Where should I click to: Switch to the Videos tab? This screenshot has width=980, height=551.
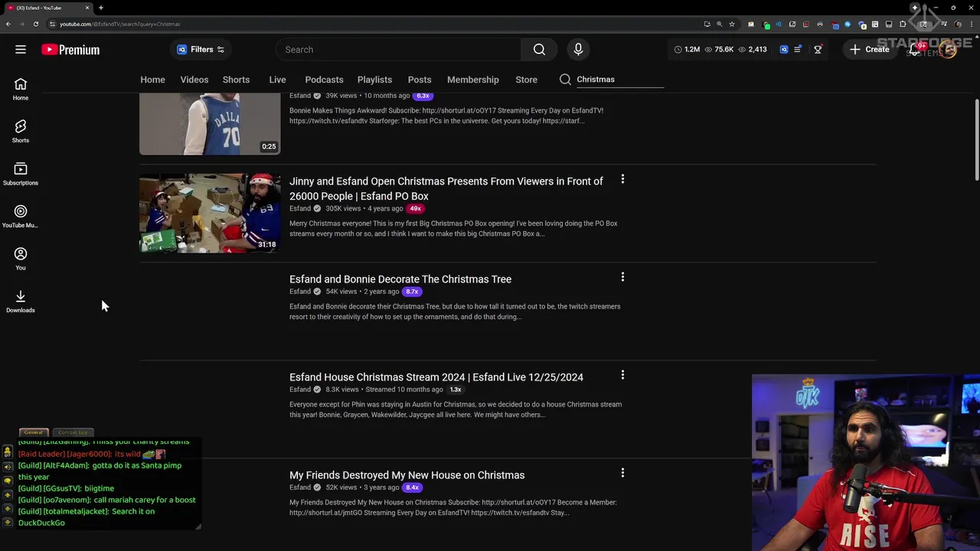194,80
